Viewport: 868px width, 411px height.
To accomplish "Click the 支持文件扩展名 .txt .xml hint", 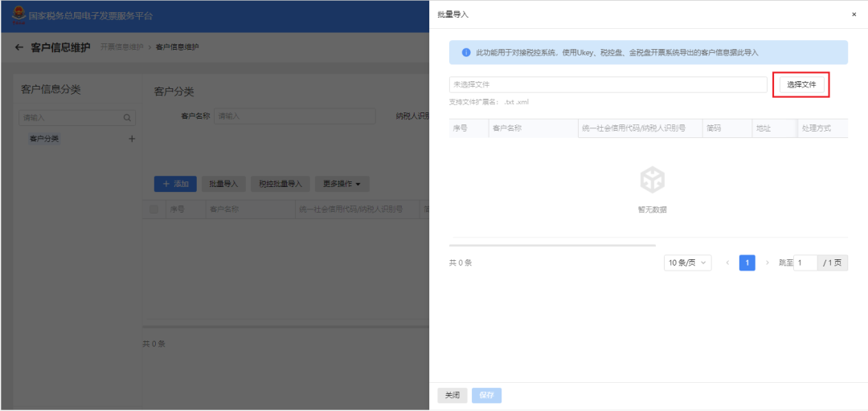I will [x=489, y=102].
